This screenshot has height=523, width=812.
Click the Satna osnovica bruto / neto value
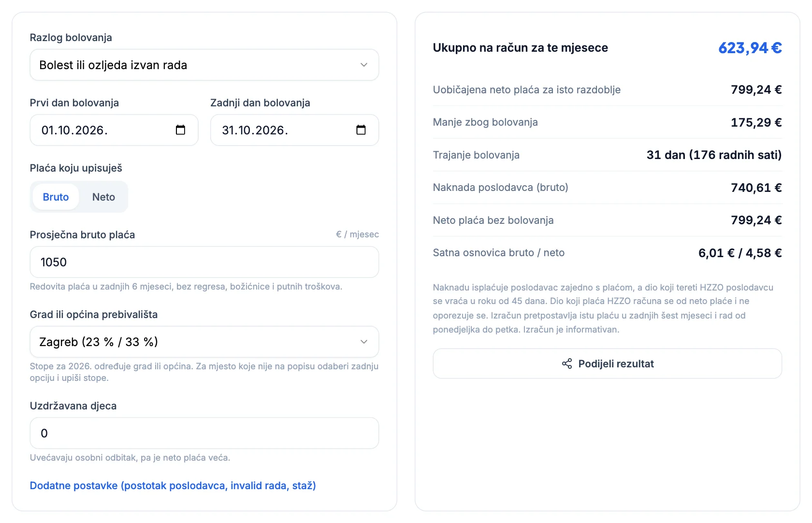pyautogui.click(x=740, y=253)
